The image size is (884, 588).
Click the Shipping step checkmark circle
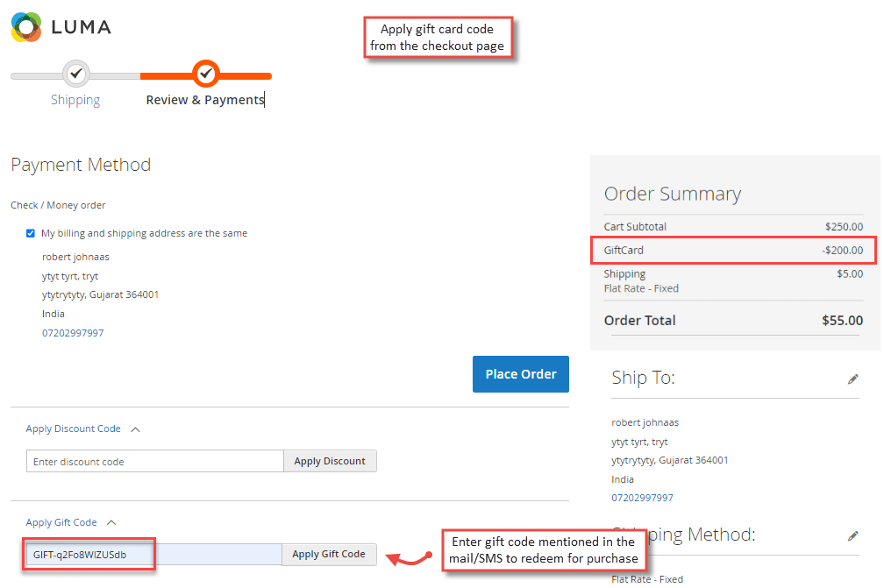click(x=76, y=74)
